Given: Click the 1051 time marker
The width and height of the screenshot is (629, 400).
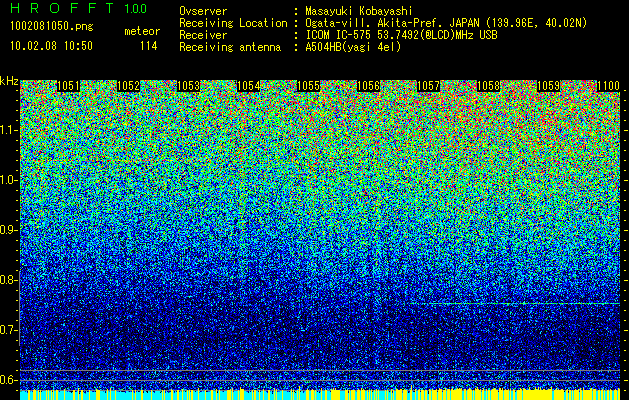Looking at the screenshot, I should tap(68, 86).
